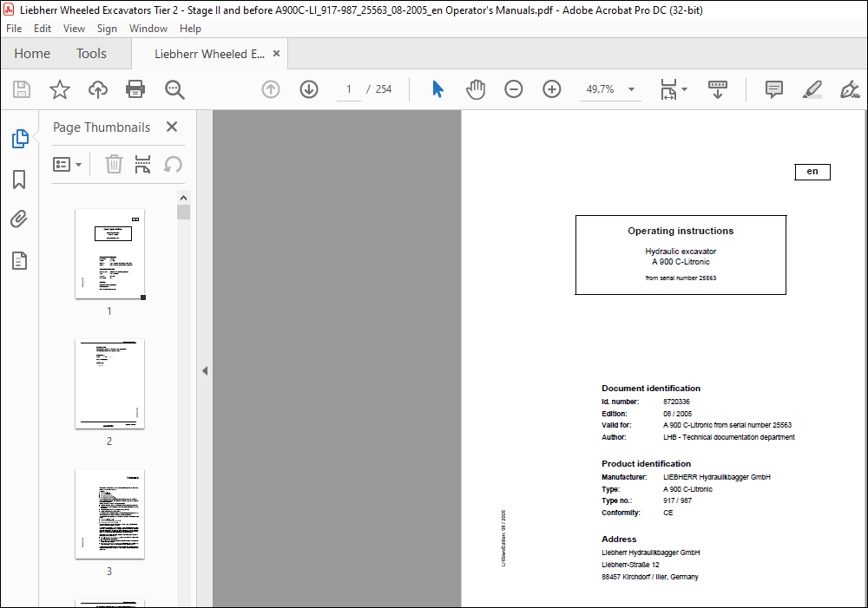Click 'LIEBHERR Hydraulikbagger GmbH' manufacturer text
This screenshot has height=608, width=868.
point(717,477)
